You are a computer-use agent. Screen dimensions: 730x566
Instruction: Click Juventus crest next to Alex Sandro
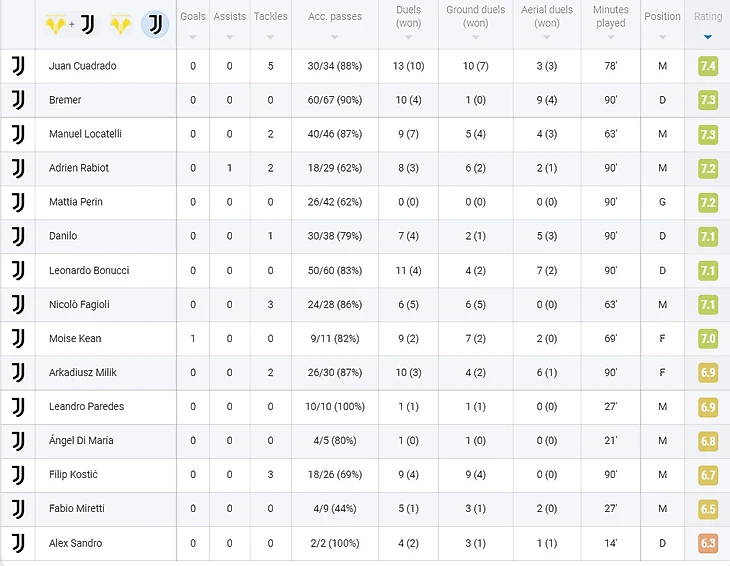[18, 543]
